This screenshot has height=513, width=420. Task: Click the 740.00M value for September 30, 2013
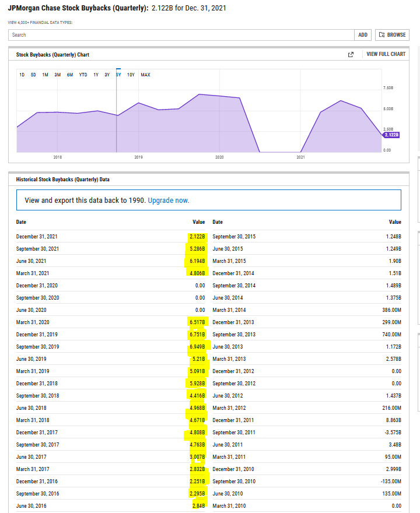click(391, 335)
